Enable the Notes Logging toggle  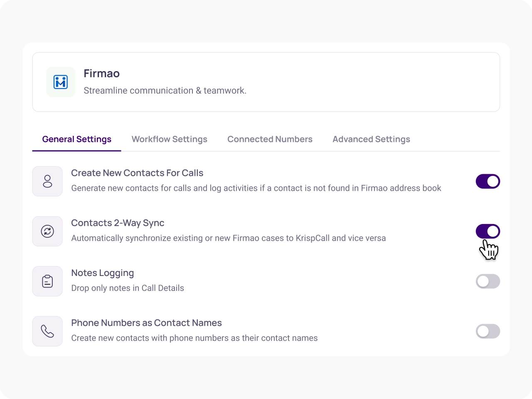coord(488,281)
